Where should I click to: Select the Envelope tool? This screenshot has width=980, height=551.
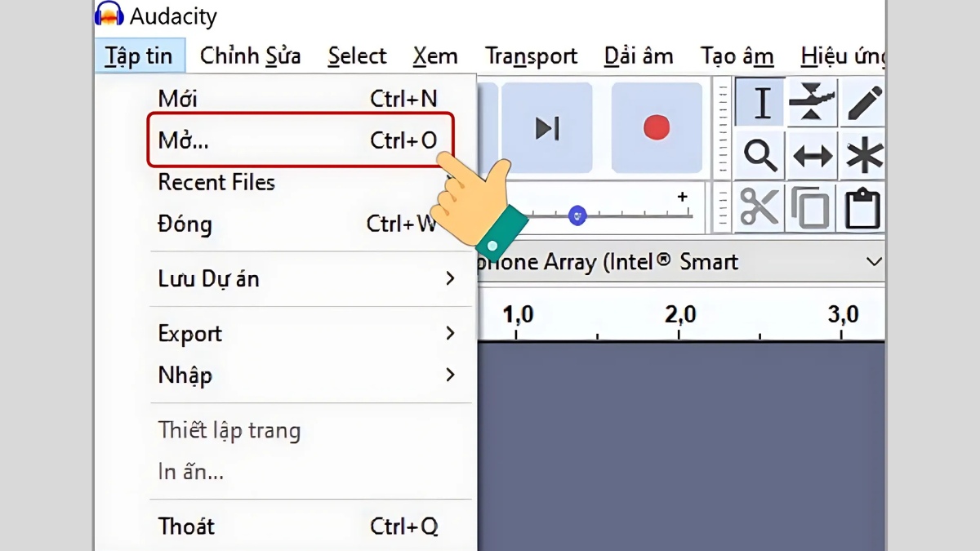813,103
